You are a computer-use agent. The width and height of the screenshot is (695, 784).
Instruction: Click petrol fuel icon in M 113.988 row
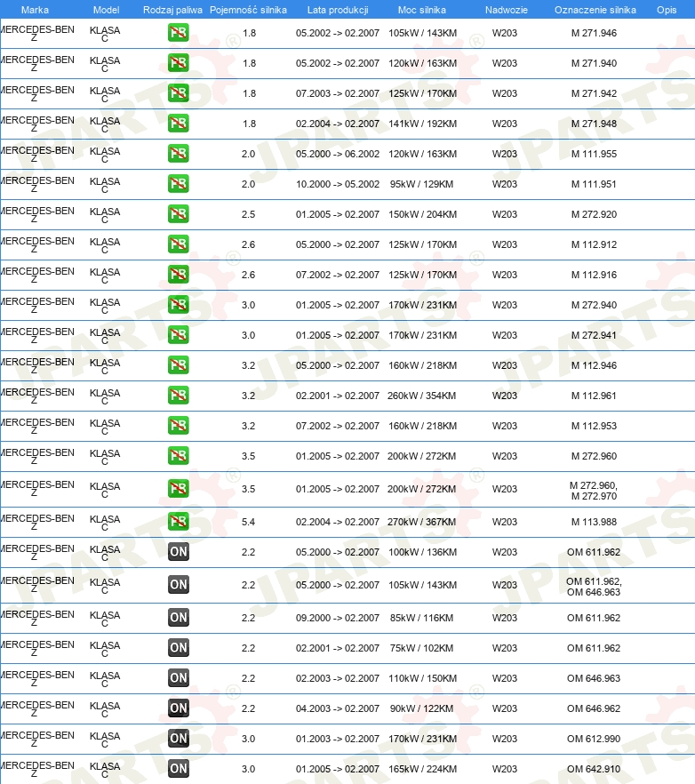(x=179, y=522)
